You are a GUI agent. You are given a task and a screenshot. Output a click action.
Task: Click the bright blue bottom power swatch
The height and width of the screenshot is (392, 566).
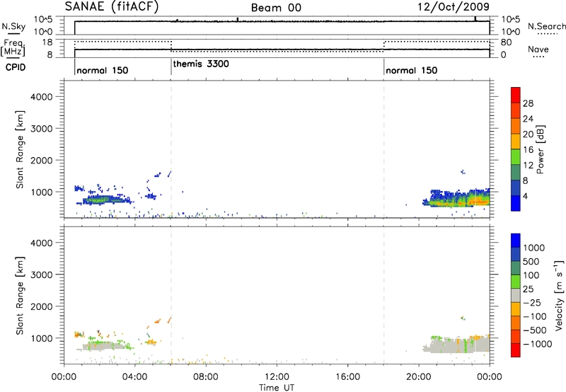click(x=516, y=203)
